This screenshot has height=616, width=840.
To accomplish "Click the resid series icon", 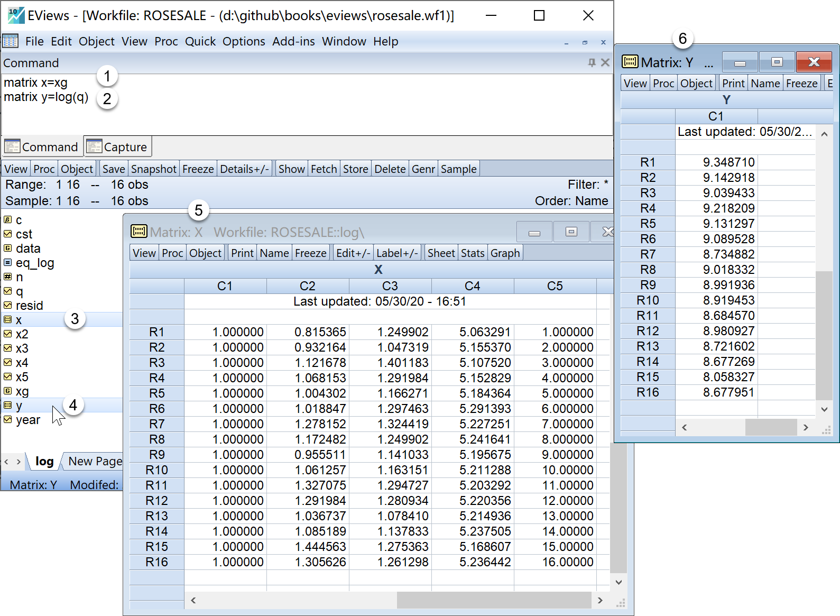I will (8, 305).
